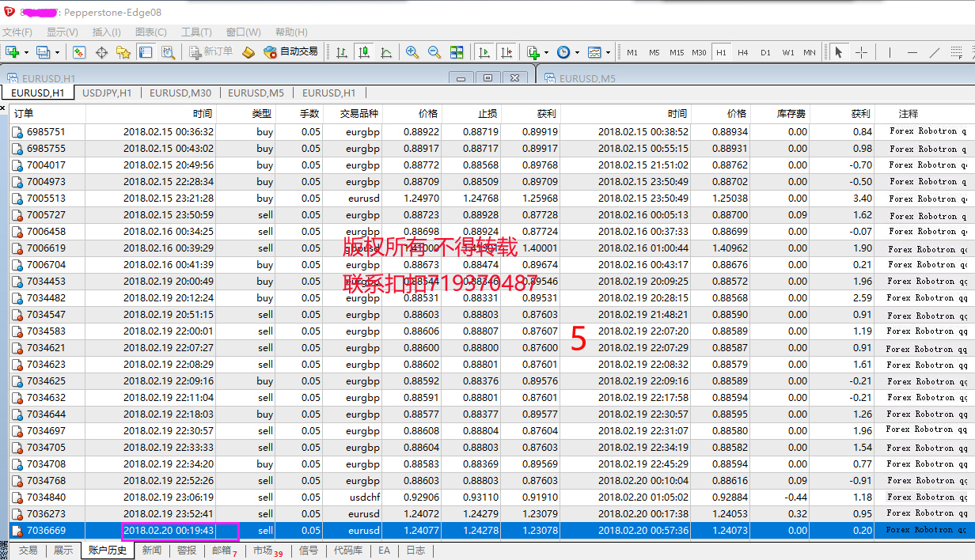The width and height of the screenshot is (975, 560).
Task: Launch MetaEditor from the book icon
Action: (248, 52)
